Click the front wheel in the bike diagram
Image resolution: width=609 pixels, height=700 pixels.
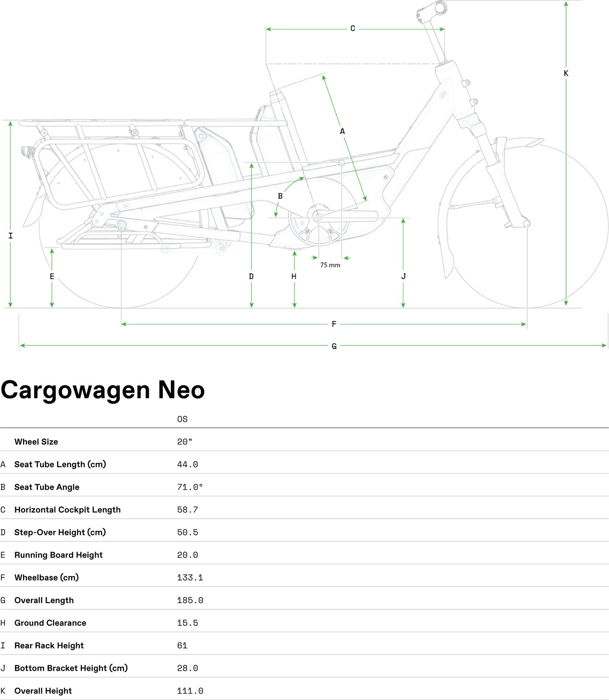click(527, 226)
